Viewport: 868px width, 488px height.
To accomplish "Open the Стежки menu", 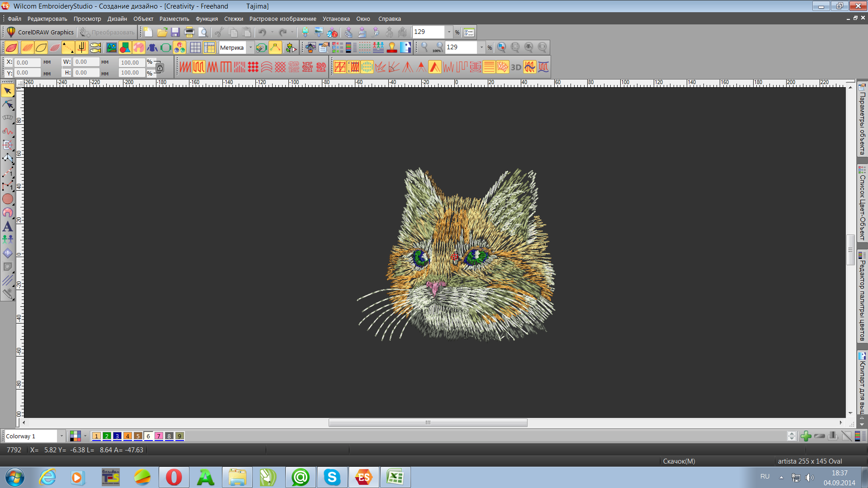I will 233,19.
